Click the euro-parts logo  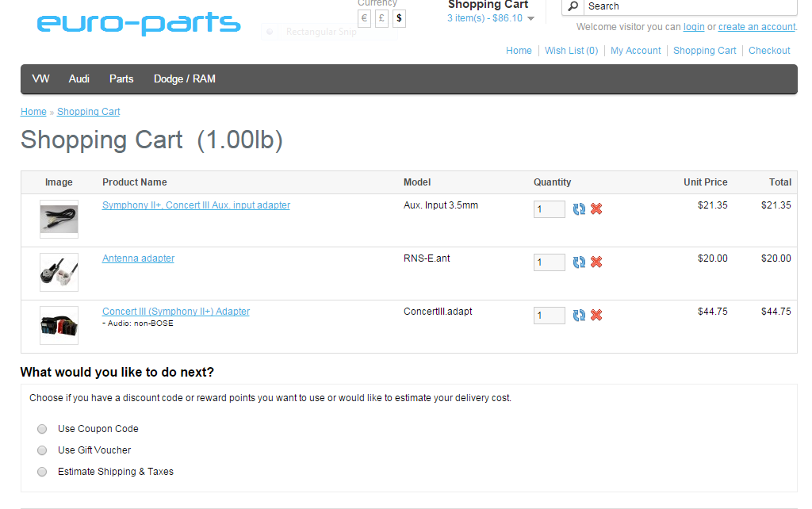coord(139,23)
